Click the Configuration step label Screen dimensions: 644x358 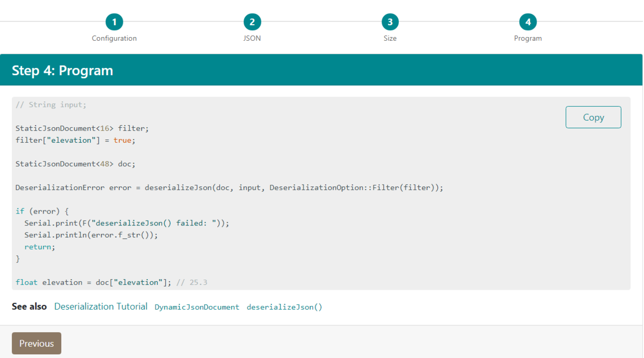click(x=114, y=39)
